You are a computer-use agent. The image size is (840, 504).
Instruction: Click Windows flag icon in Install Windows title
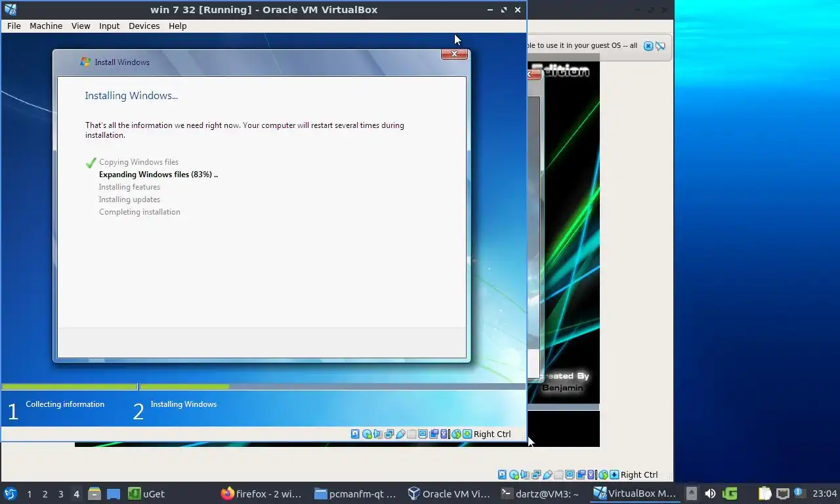pos(85,62)
